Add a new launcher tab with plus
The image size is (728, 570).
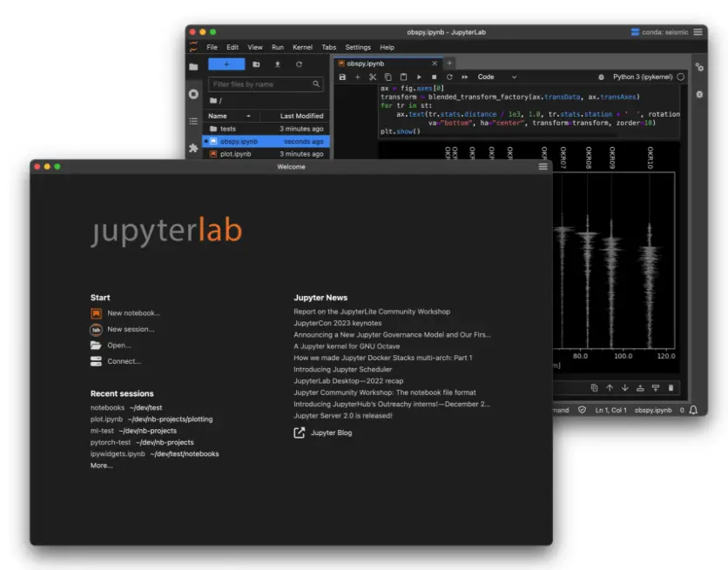[x=449, y=63]
